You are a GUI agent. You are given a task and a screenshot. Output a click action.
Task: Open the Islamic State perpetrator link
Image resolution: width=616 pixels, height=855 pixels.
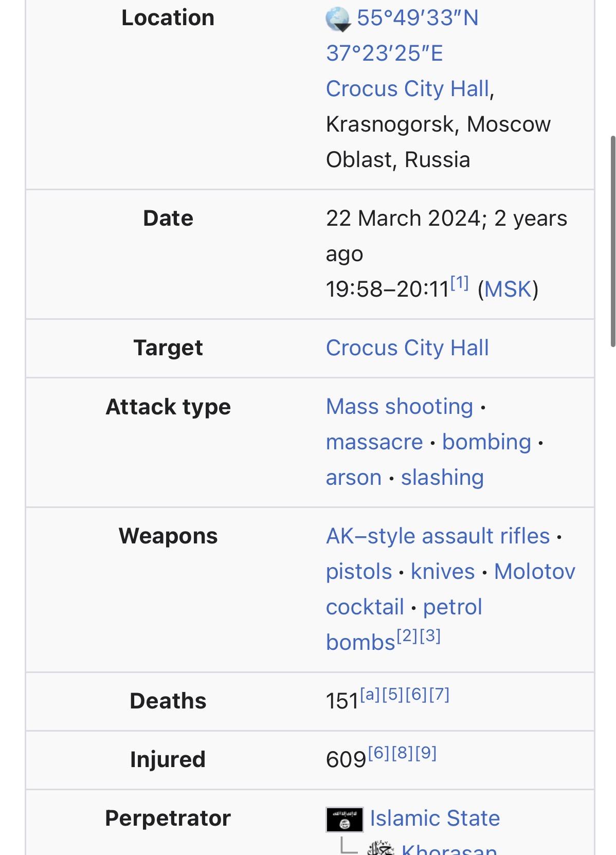435,818
